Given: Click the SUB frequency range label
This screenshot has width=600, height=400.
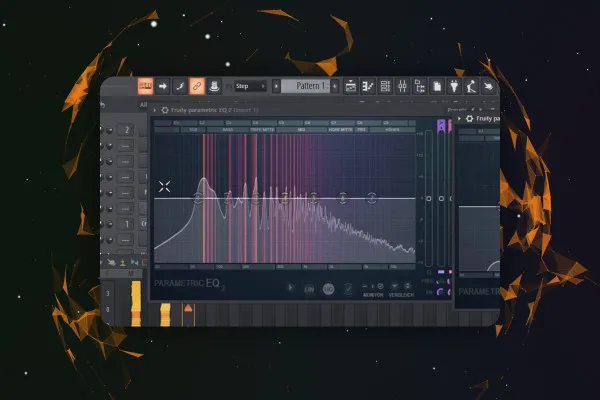Looking at the screenshot, I should [x=194, y=130].
